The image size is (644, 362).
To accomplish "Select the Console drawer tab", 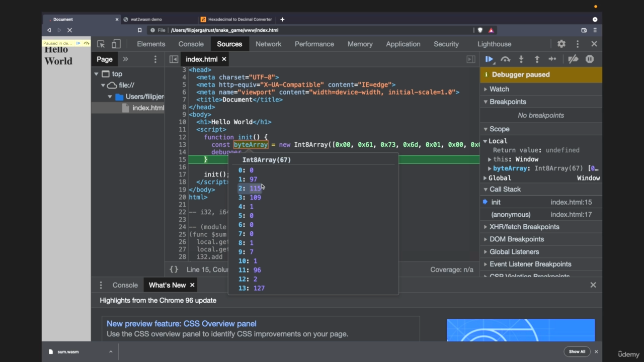I will click(125, 285).
